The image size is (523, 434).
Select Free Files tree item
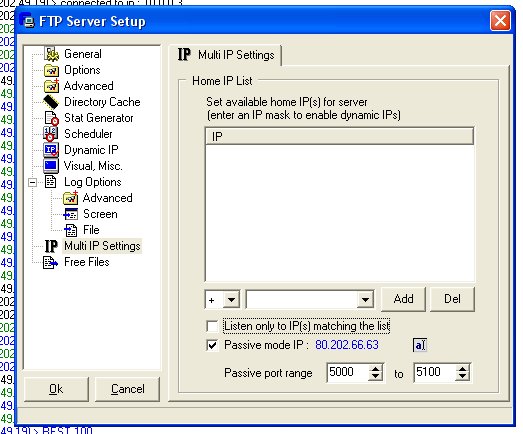(87, 262)
